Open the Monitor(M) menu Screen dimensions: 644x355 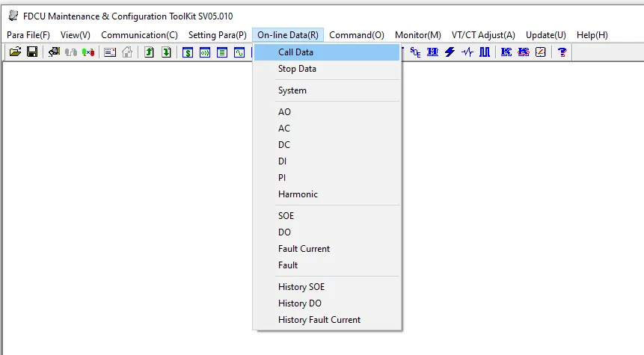[417, 35]
